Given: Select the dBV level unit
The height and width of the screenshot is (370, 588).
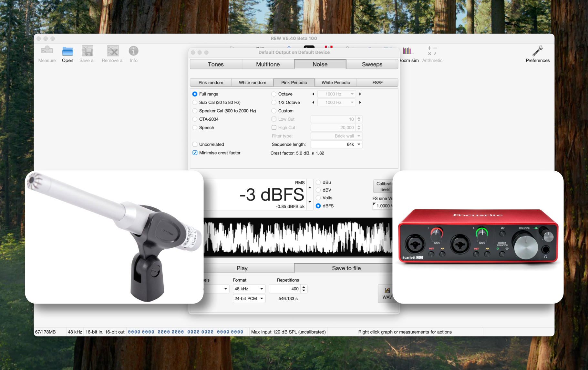Looking at the screenshot, I should click(318, 190).
